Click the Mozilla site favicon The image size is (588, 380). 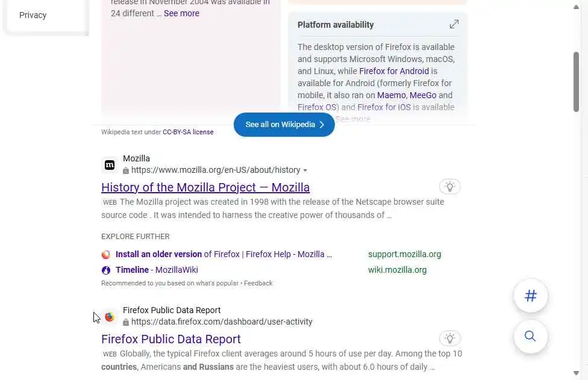tap(110, 164)
